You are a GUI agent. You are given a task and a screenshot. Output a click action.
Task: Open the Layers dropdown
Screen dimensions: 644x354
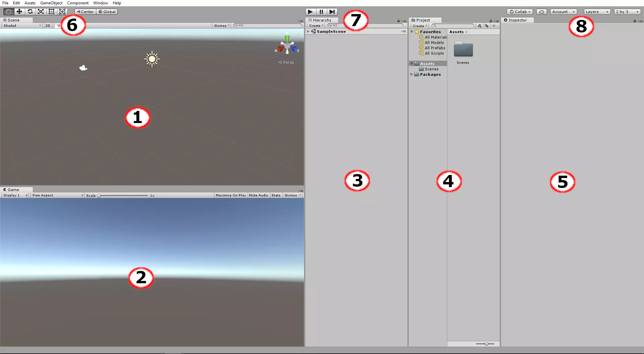597,12
